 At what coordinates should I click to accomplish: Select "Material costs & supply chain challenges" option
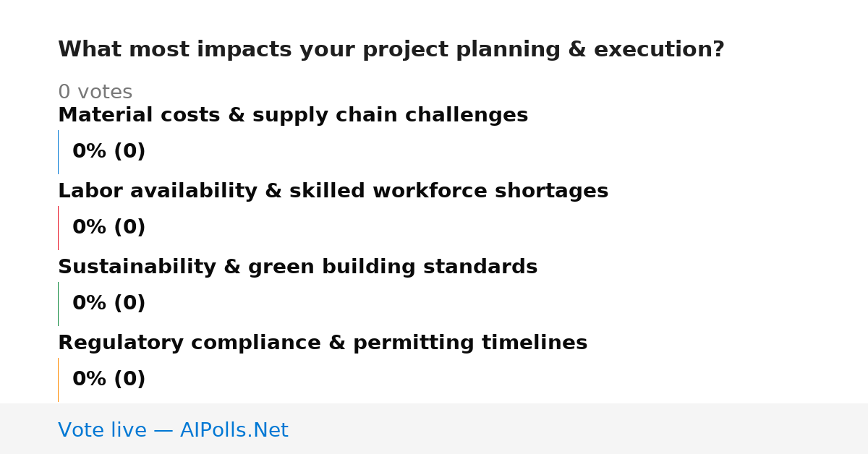click(x=293, y=116)
